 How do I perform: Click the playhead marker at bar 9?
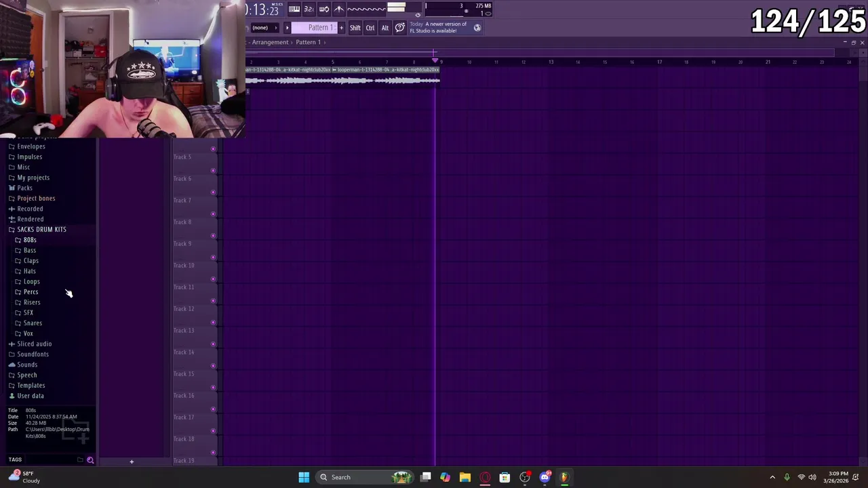pos(435,61)
